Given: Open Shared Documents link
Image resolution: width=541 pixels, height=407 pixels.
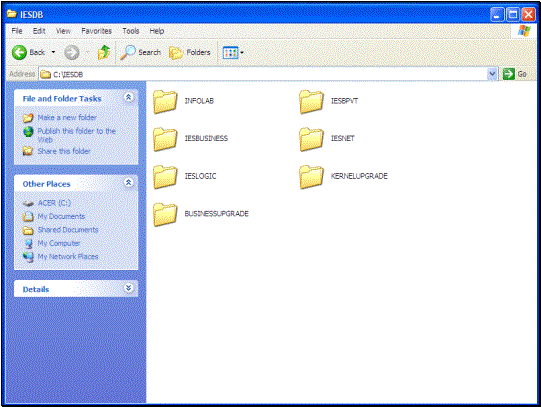Looking at the screenshot, I should click(68, 230).
